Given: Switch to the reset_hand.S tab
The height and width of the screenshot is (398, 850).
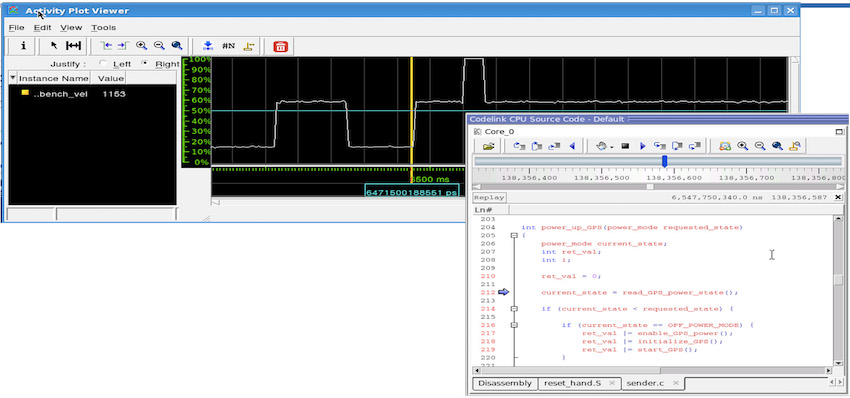Looking at the screenshot, I should (x=572, y=383).
